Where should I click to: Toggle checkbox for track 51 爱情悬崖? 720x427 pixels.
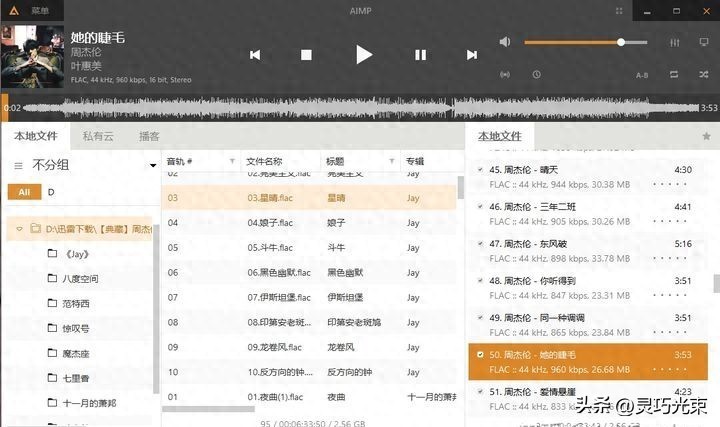pos(480,392)
